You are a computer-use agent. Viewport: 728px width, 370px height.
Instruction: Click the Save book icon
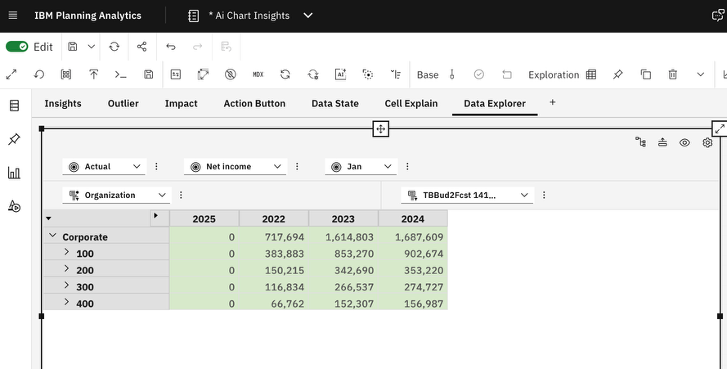pyautogui.click(x=72, y=46)
